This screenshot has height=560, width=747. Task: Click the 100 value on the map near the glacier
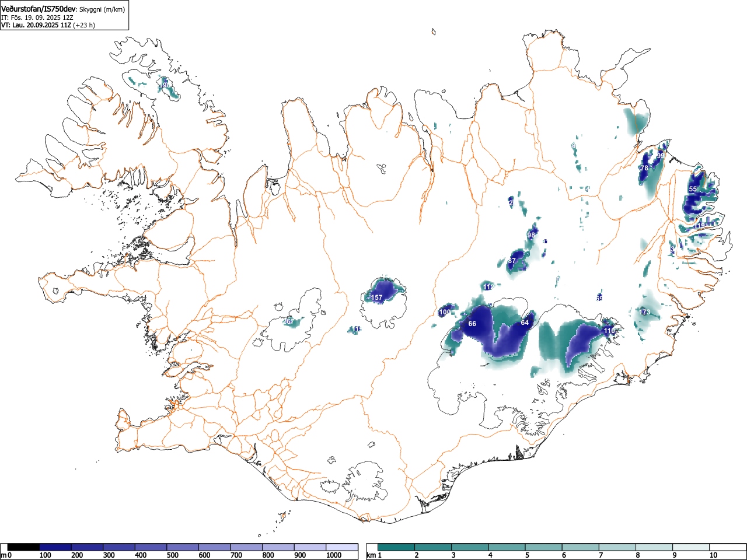pos(445,312)
